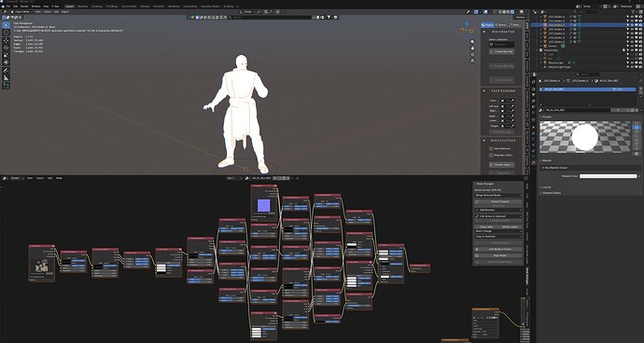
Task: Open the V-Ray menu
Action: [x=55, y=7]
